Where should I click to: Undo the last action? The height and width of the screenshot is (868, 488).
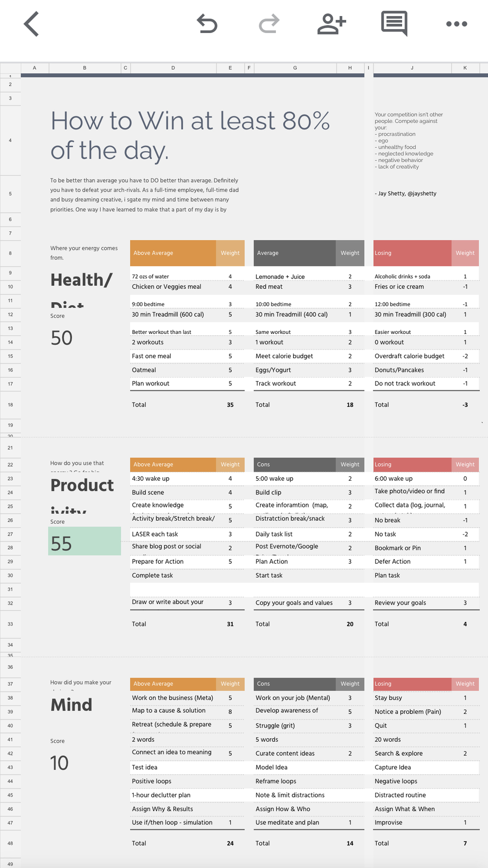tap(207, 24)
